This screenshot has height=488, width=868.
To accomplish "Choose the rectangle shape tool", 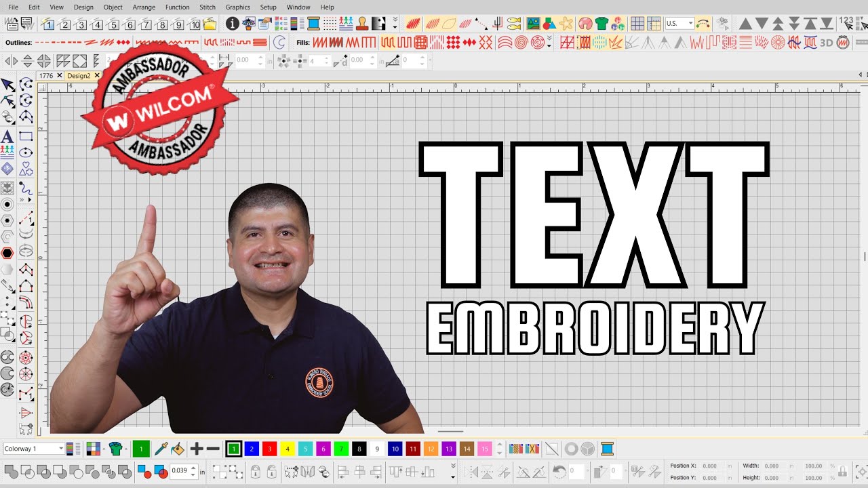I will pos(26,136).
